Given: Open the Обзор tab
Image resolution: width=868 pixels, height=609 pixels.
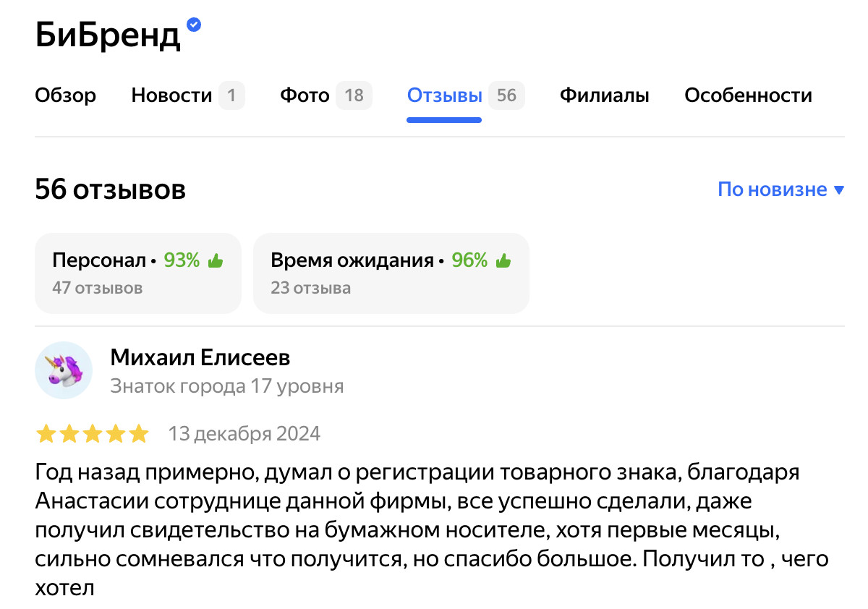Looking at the screenshot, I should click(65, 95).
